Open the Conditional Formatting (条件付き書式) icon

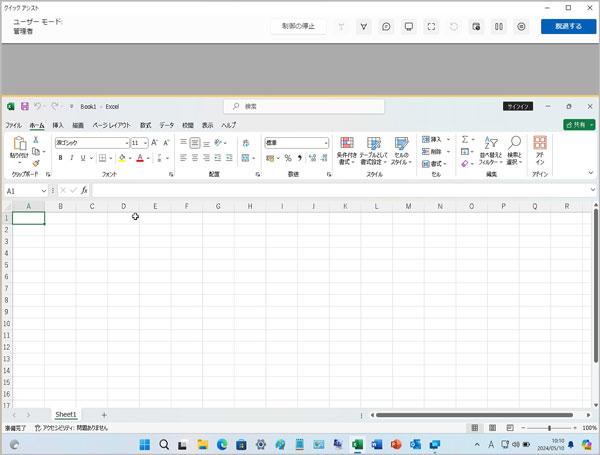tap(347, 144)
